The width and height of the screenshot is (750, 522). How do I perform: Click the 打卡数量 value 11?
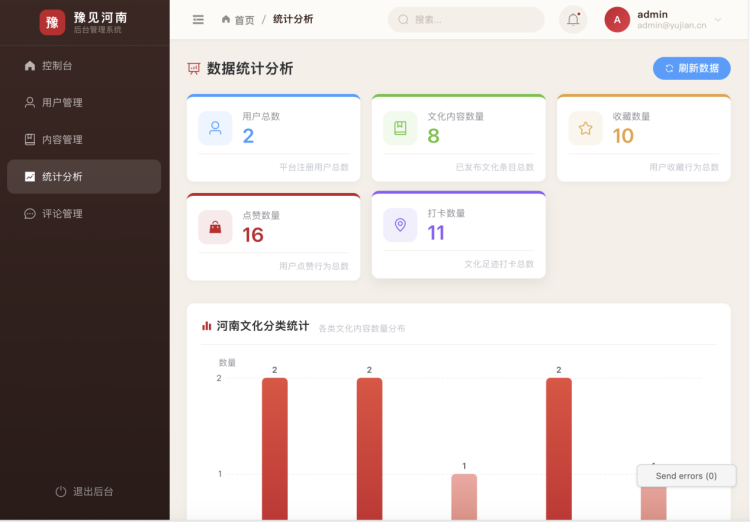pos(436,233)
